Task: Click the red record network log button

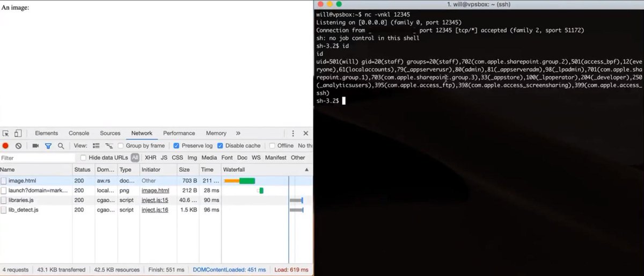Action: tap(5, 146)
